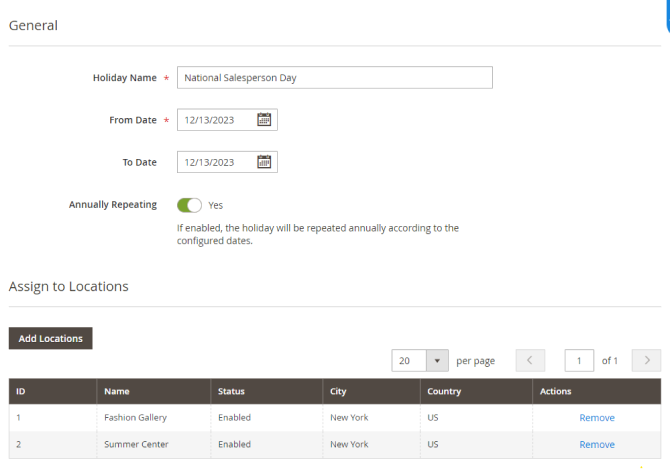Image resolution: width=670 pixels, height=469 pixels.
Task: Open the From Date calendar picker
Action: coord(264,120)
